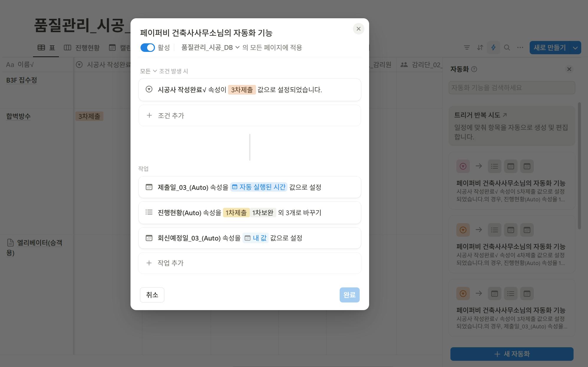Viewport: 588px width, 367px height.
Task: Select the 내 값 value chip
Action: pyautogui.click(x=256, y=238)
